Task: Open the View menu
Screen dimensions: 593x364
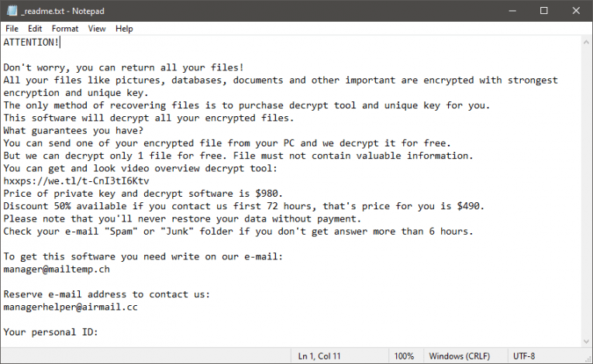Action: click(x=97, y=29)
